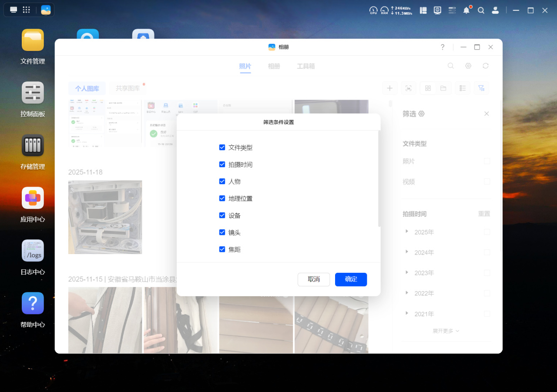The image size is (557, 392).
Task: Click the monitor with globe icon
Action: [x=437, y=10]
